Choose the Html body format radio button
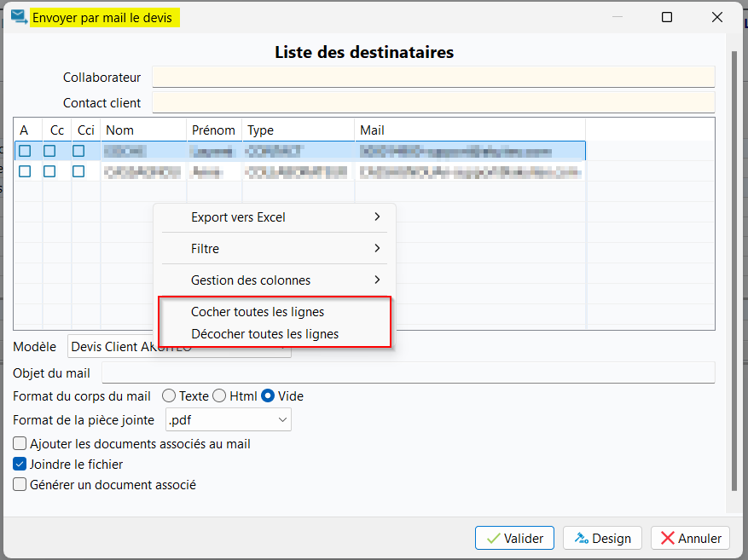This screenshot has height=560, width=748. (x=219, y=396)
